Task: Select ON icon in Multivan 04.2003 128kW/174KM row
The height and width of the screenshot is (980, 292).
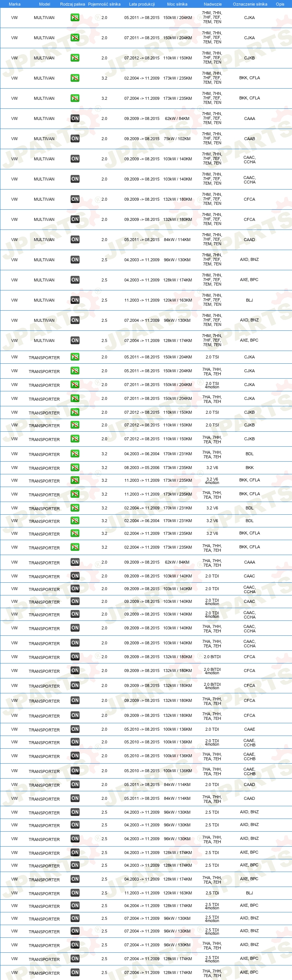Action: point(75,280)
